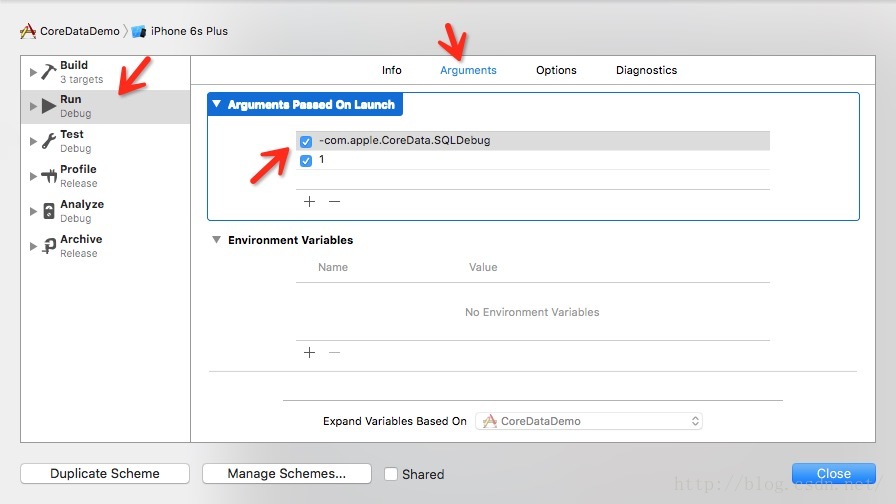Add an environment variable with plus
Image resolution: width=896 pixels, height=504 pixels.
click(x=309, y=352)
